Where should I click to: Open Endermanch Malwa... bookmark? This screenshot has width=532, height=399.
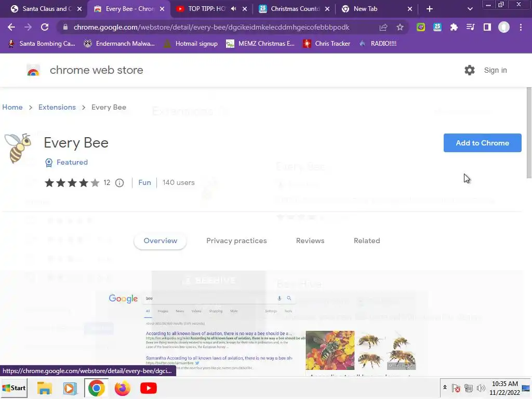(119, 44)
